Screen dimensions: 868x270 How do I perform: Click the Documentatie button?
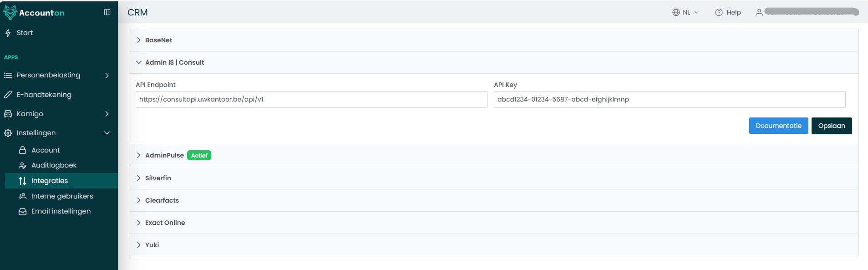778,126
